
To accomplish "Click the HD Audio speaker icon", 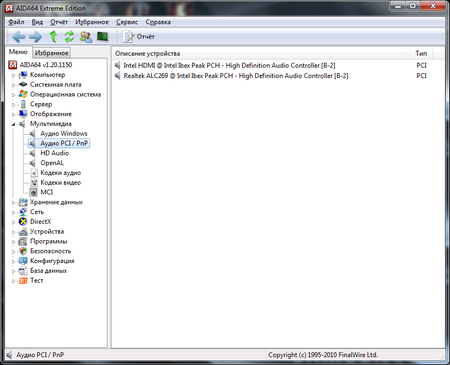I will (32, 153).
